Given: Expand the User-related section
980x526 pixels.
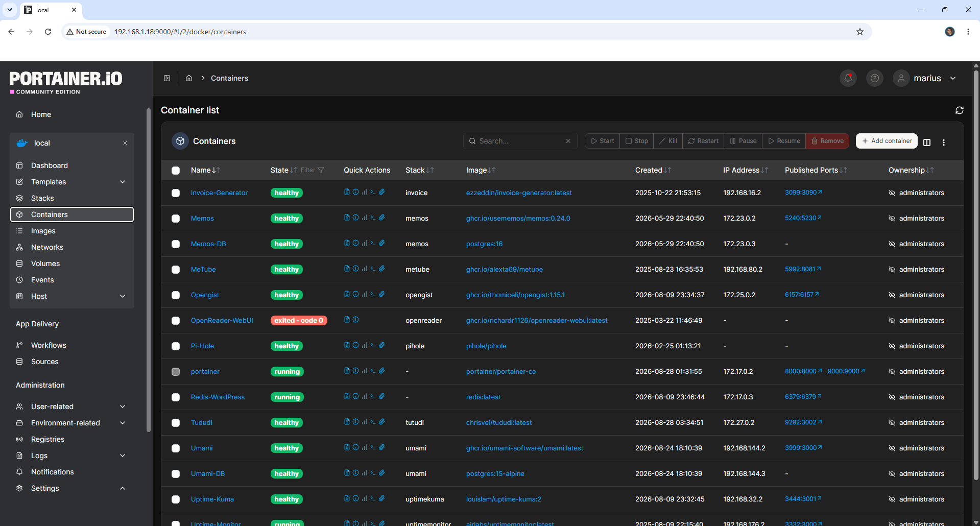Looking at the screenshot, I should (123, 407).
